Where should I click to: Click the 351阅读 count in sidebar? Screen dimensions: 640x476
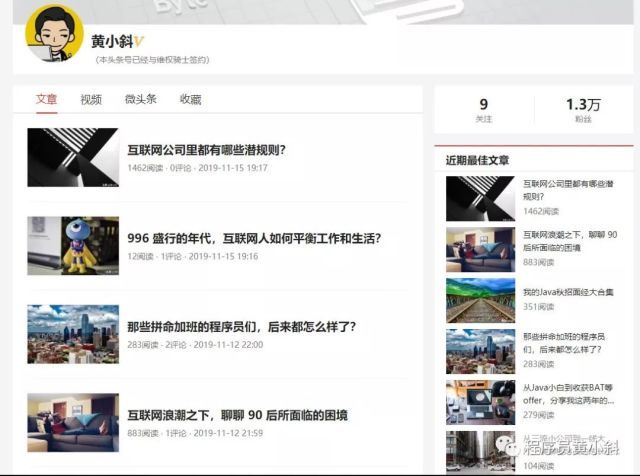(538, 307)
